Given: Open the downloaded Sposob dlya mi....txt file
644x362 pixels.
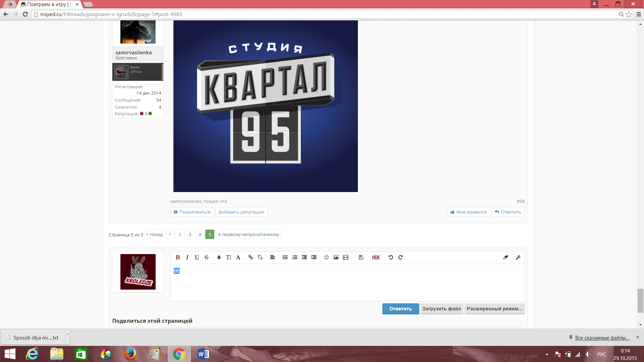Looking at the screenshot, I should coord(34,338).
